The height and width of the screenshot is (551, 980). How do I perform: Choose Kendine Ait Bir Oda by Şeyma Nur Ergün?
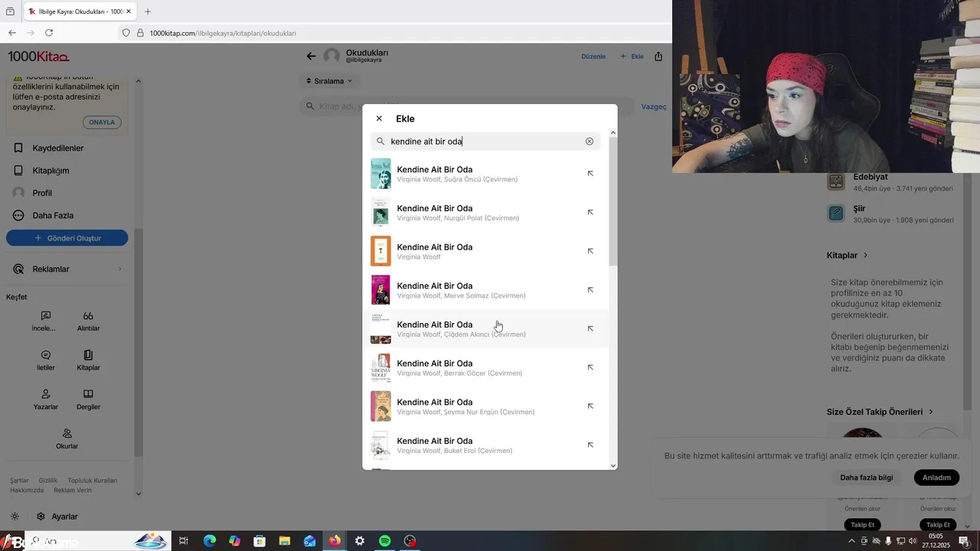[x=485, y=406]
